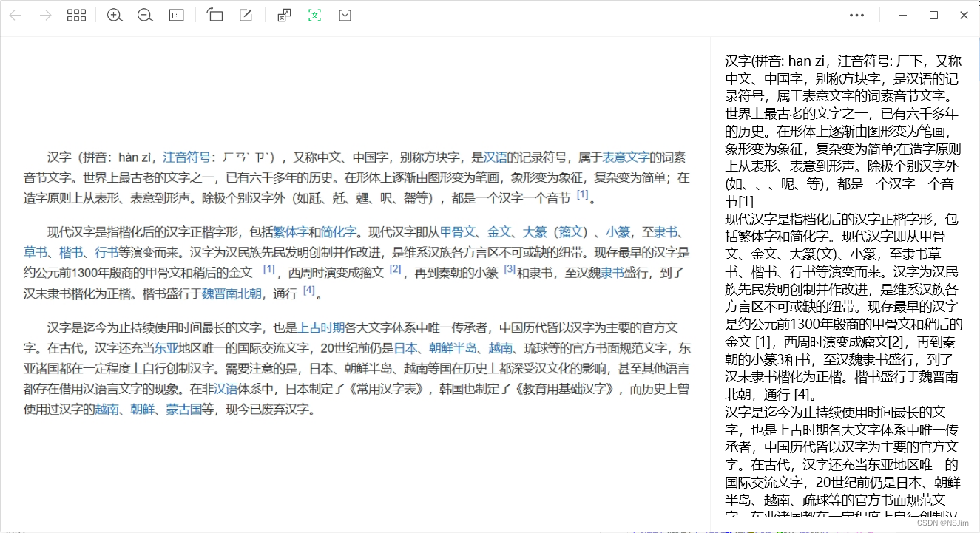Follow the 楷书 link
980x533 pixels.
point(71,252)
